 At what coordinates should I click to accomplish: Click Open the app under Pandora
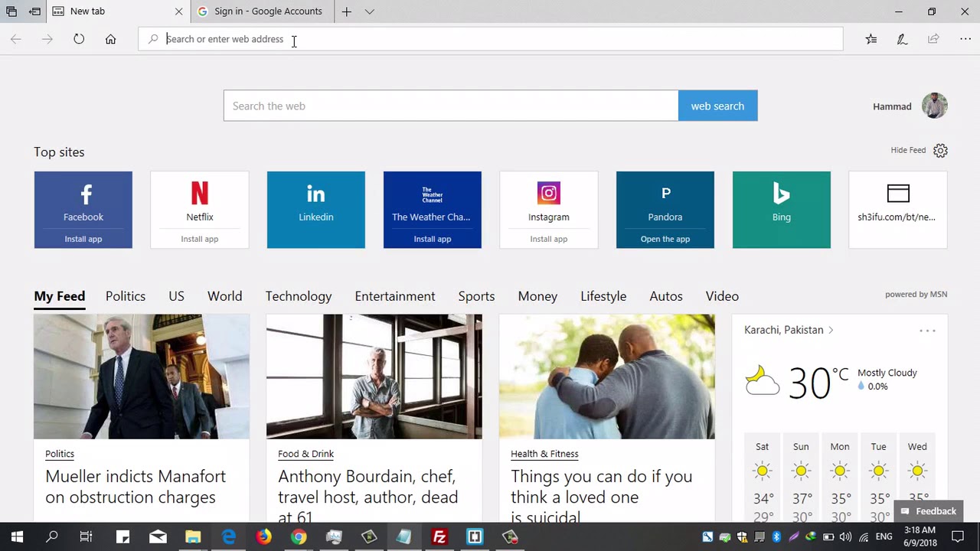pos(665,239)
